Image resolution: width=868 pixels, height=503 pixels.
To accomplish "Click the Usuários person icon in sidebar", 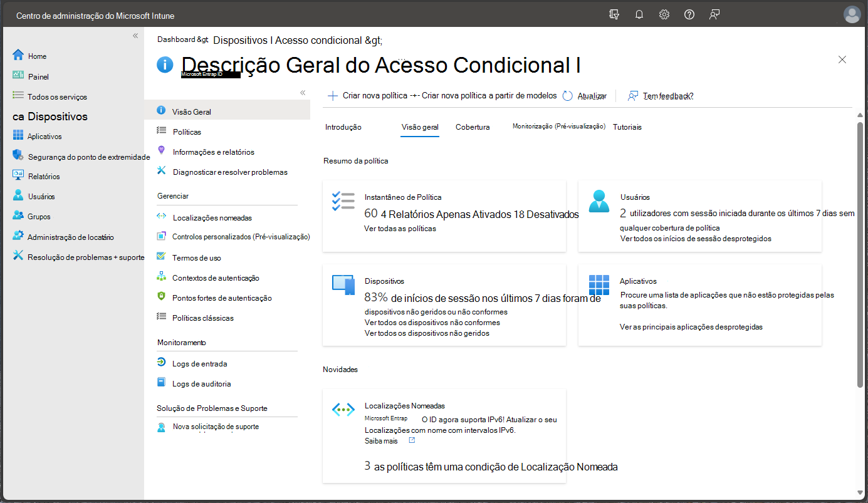I will [18, 195].
